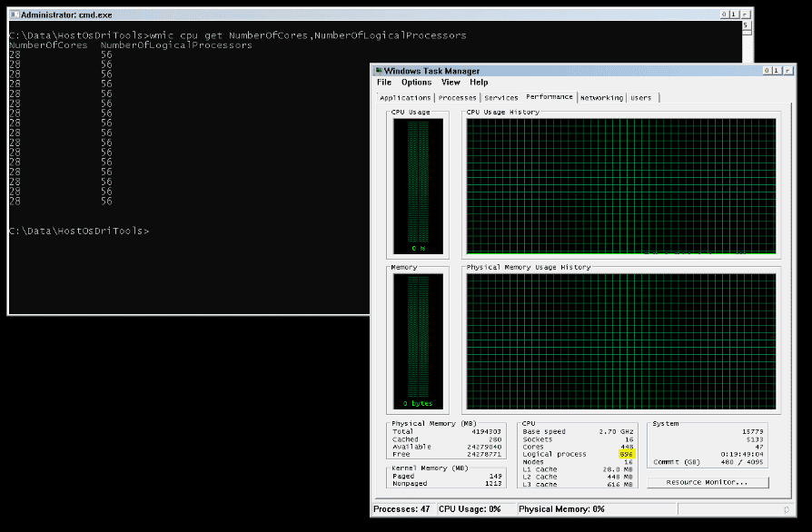Open Resource Monitor
The height and width of the screenshot is (532, 812).
[707, 482]
